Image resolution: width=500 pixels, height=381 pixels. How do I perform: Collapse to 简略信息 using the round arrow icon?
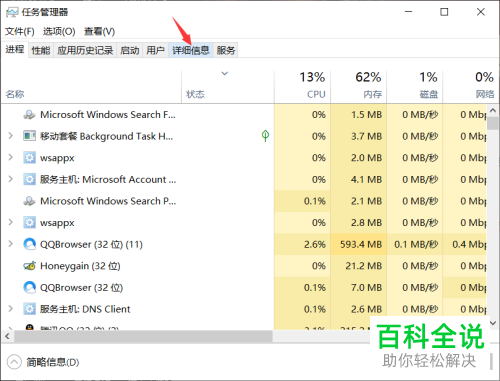[x=14, y=362]
